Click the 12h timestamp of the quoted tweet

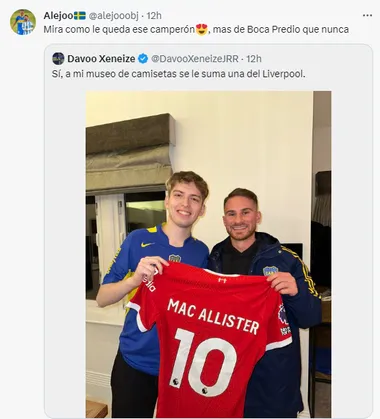(x=254, y=59)
